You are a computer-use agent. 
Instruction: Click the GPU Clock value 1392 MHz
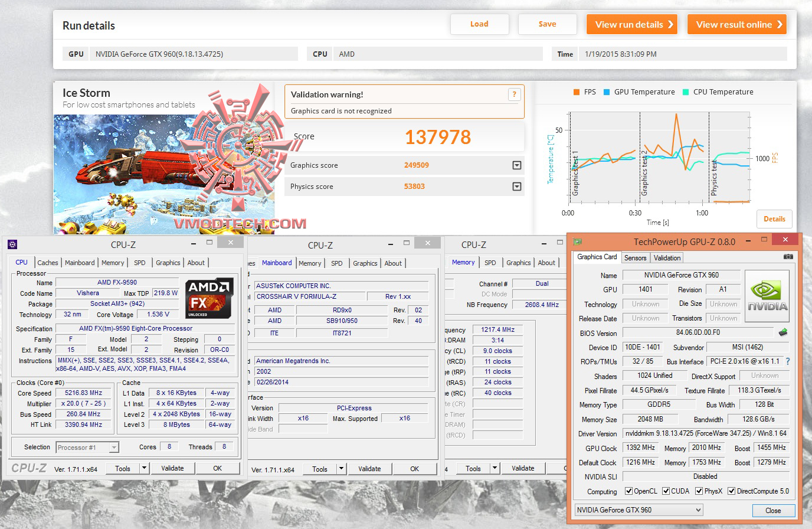(640, 448)
